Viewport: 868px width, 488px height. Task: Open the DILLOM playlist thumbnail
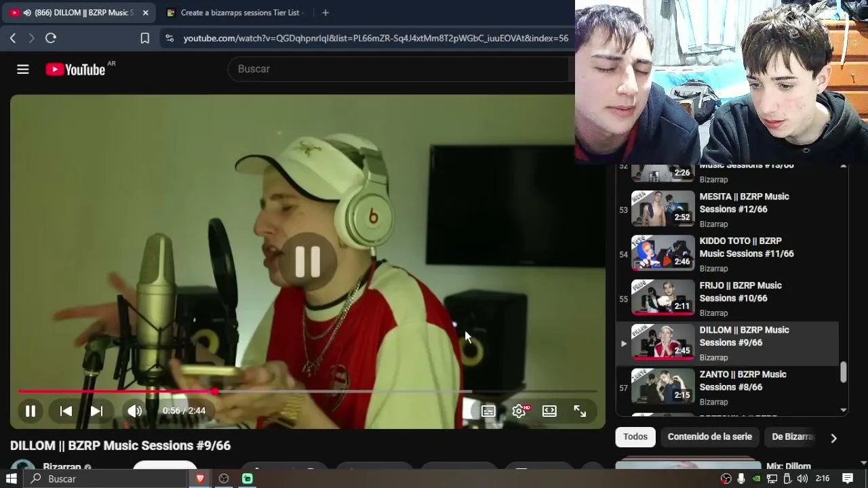(x=663, y=342)
